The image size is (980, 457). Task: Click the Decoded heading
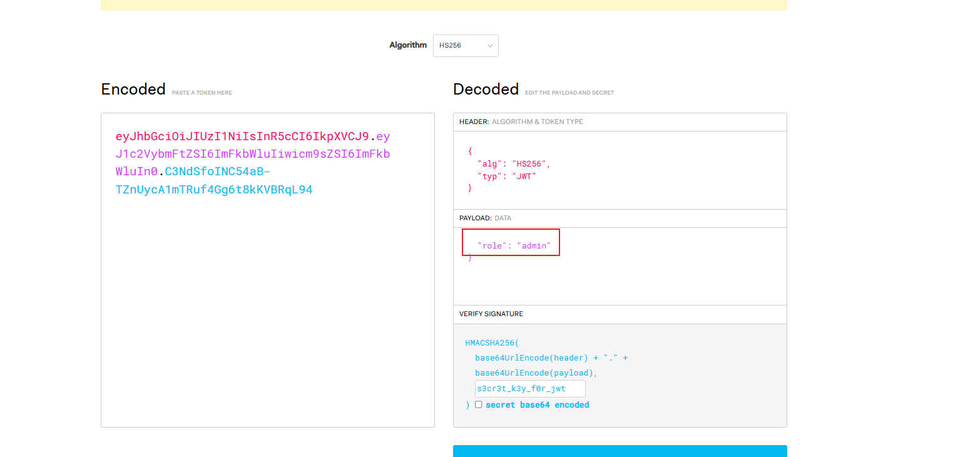(486, 89)
